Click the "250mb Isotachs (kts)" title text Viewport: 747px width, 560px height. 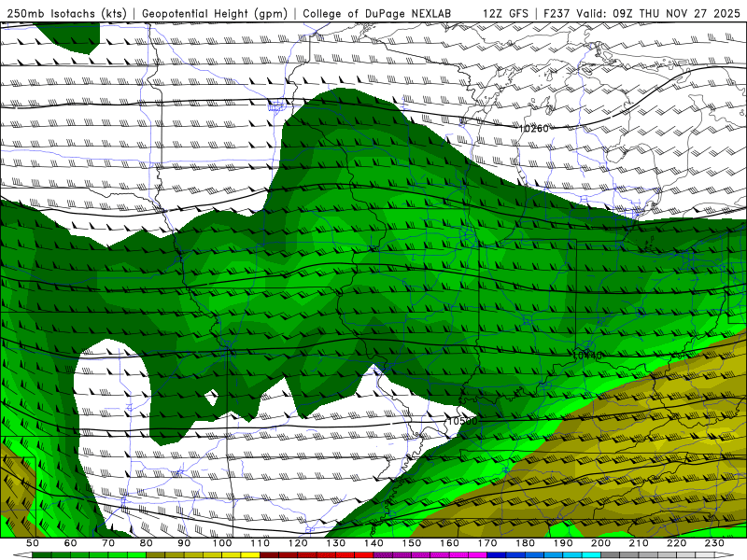67,14
